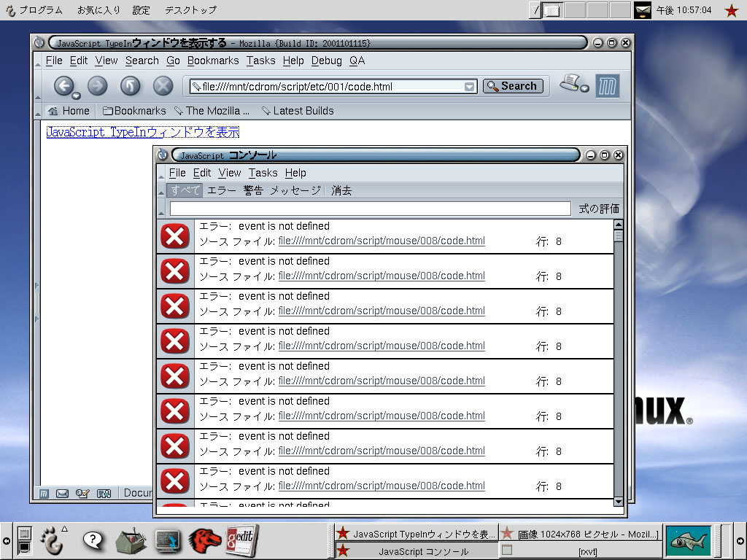Viewport: 747px width, 560px height.
Task: Launch the toolbox configuration icon in the panel
Action: (x=131, y=540)
